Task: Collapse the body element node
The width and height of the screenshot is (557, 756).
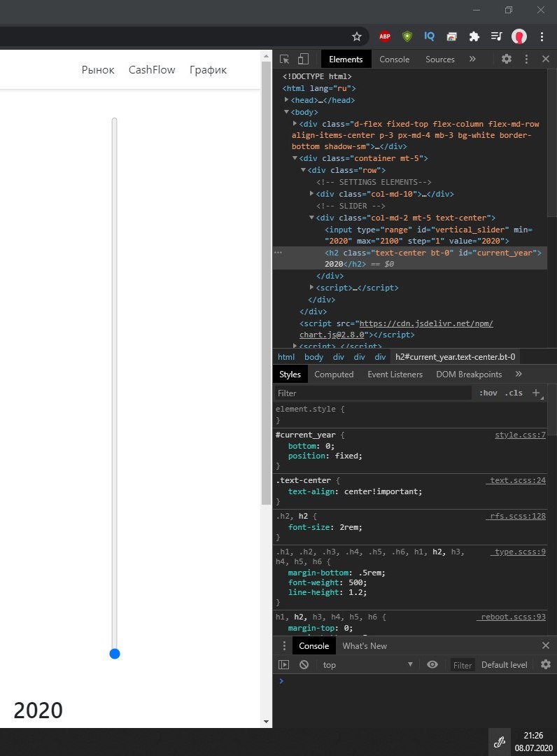Action: (286, 112)
